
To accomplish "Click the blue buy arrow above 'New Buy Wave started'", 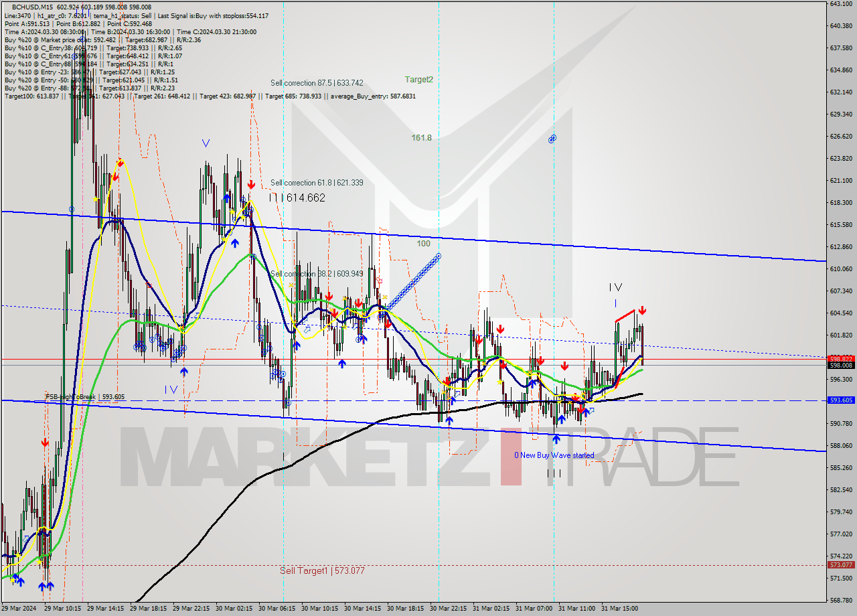I will [556, 439].
